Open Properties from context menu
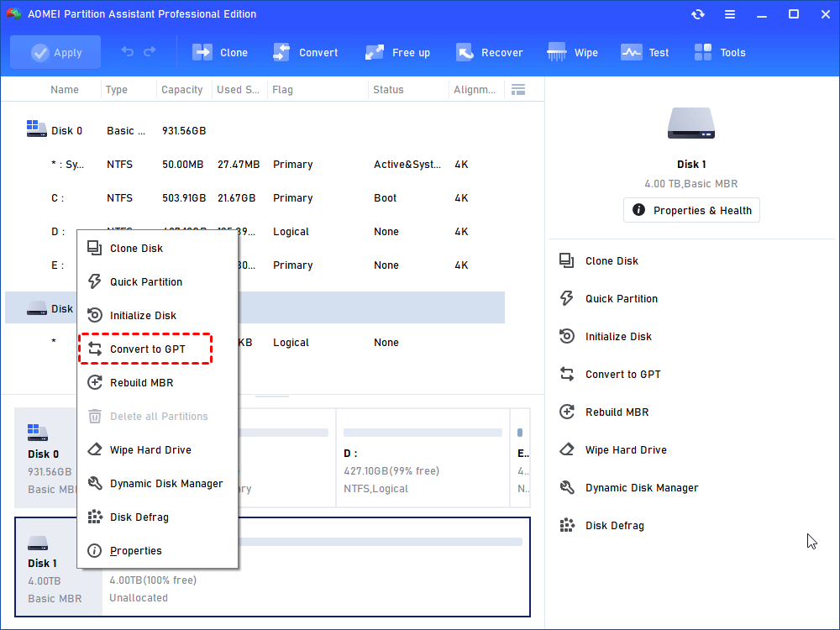This screenshot has height=630, width=840. (x=158, y=551)
